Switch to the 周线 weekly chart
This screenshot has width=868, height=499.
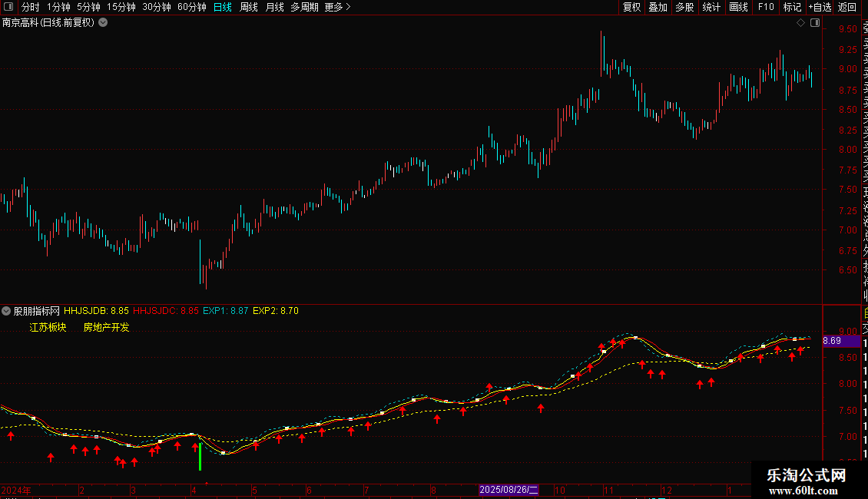pos(249,7)
